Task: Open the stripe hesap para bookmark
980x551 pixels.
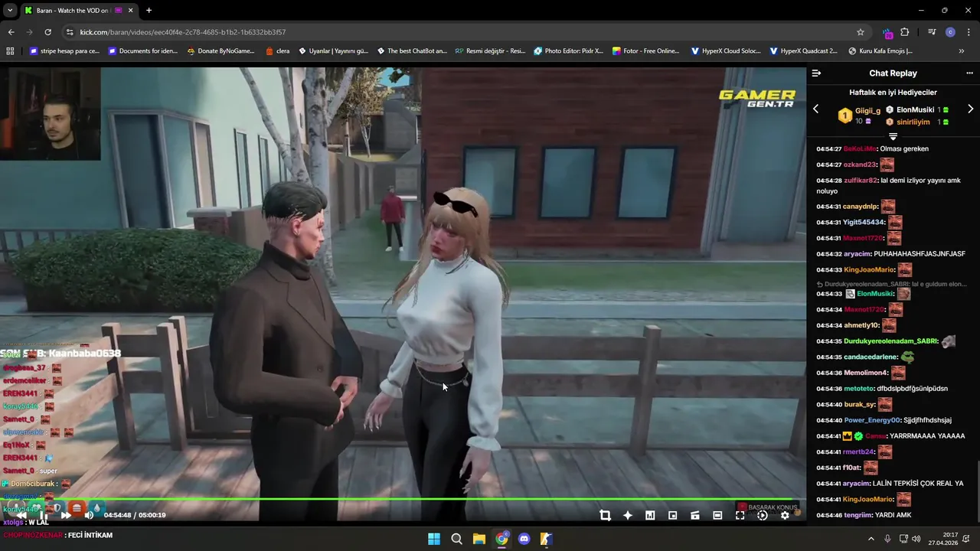Action: 64,51
